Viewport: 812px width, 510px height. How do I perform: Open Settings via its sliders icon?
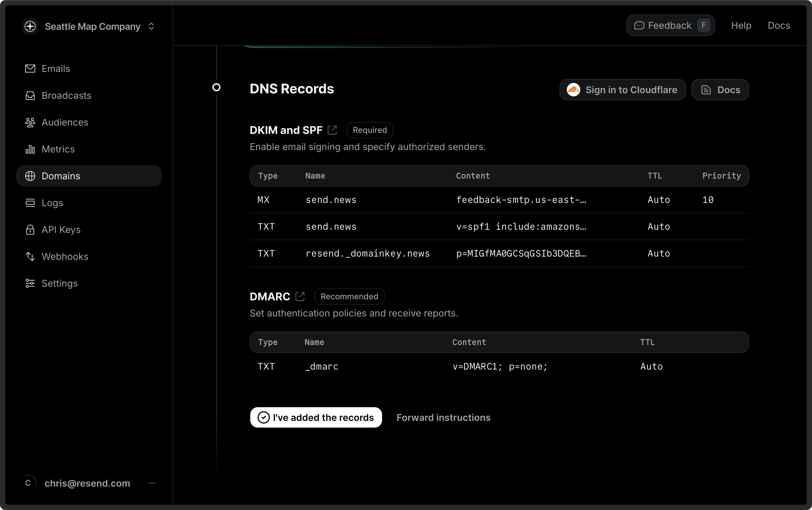pyautogui.click(x=30, y=283)
